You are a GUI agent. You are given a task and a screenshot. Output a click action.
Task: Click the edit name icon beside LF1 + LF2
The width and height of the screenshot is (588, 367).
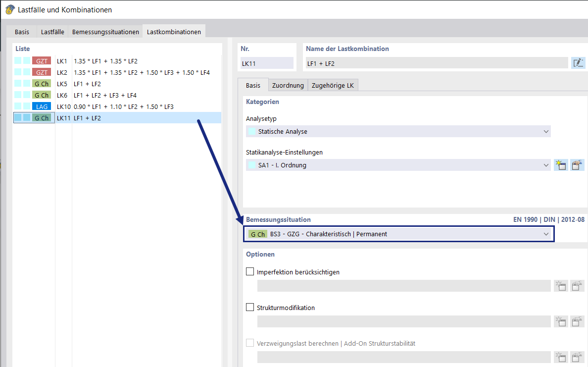(x=578, y=63)
